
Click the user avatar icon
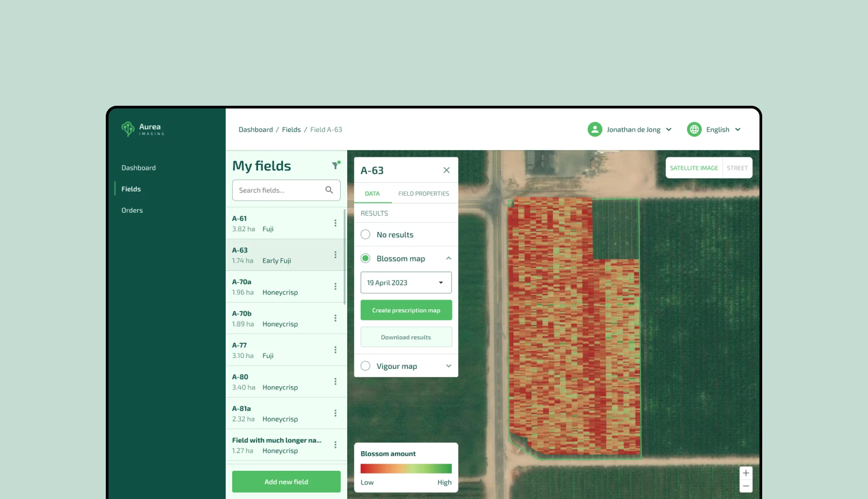point(595,129)
